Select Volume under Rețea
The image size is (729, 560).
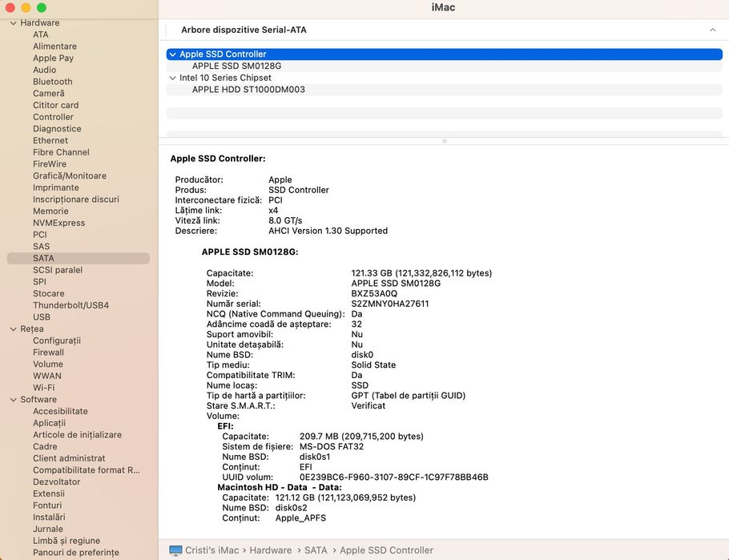pos(48,365)
